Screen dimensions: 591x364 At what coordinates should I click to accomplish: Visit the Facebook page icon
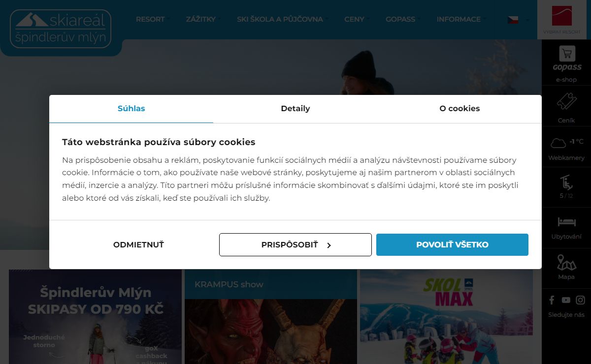552,300
